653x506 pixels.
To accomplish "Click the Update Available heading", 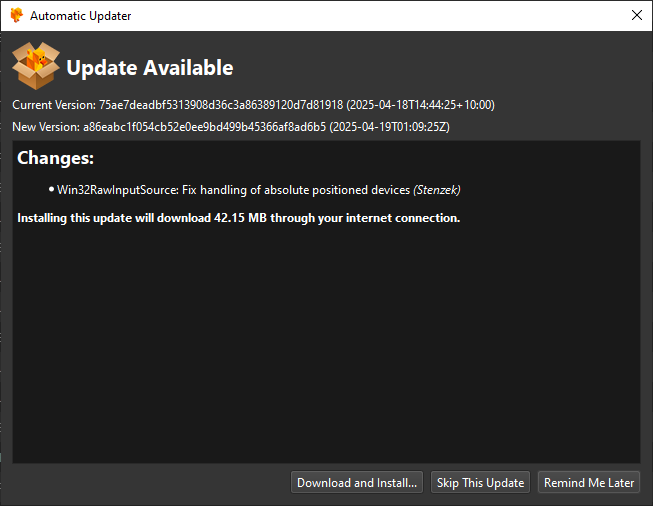I will pyautogui.click(x=150, y=67).
